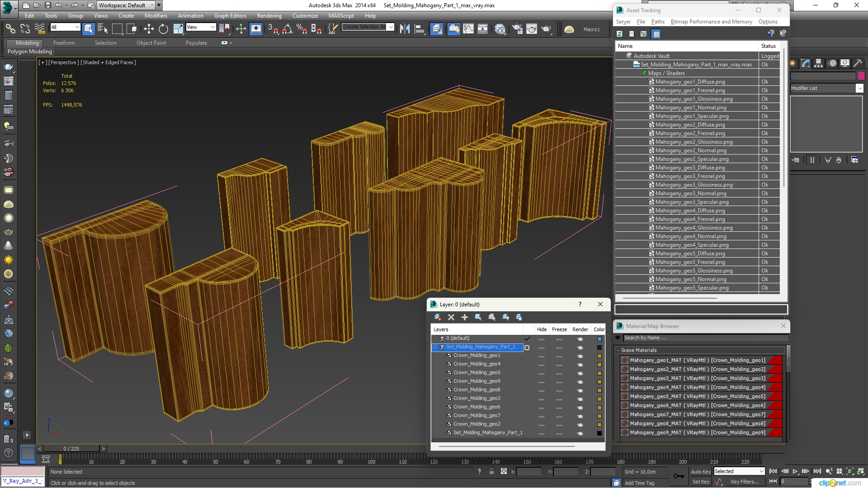
Task: Activate the Select Object tool
Action: click(89, 29)
